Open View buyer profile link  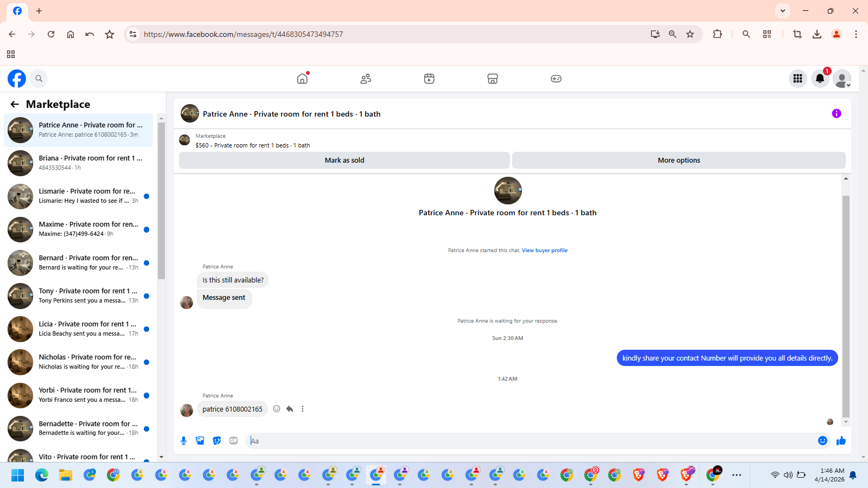pos(545,251)
